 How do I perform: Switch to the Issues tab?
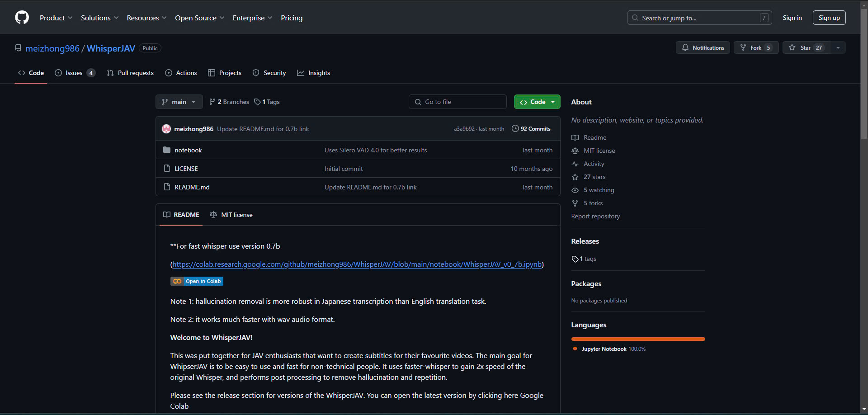click(75, 73)
